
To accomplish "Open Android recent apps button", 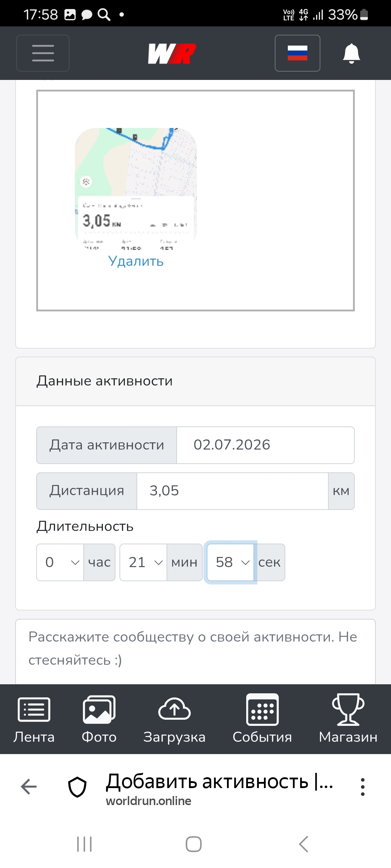I will tap(84, 844).
